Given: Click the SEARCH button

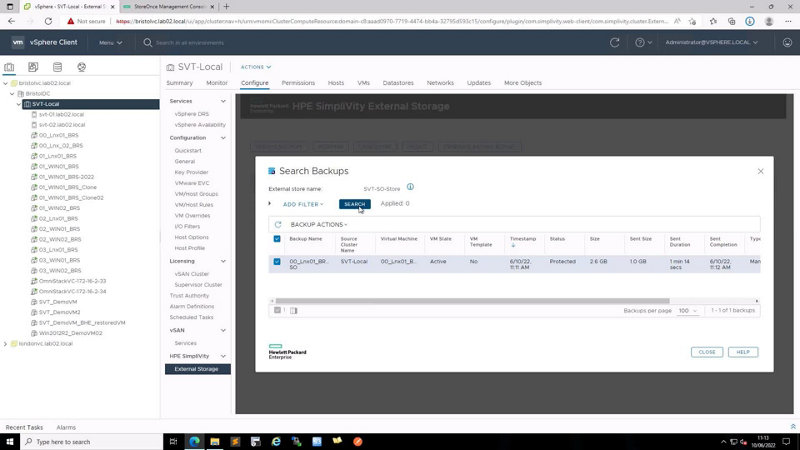Looking at the screenshot, I should 355,204.
